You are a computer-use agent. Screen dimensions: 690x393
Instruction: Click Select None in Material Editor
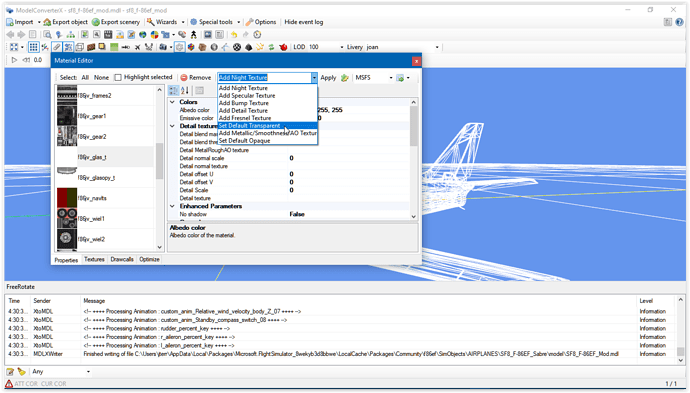[x=101, y=77]
